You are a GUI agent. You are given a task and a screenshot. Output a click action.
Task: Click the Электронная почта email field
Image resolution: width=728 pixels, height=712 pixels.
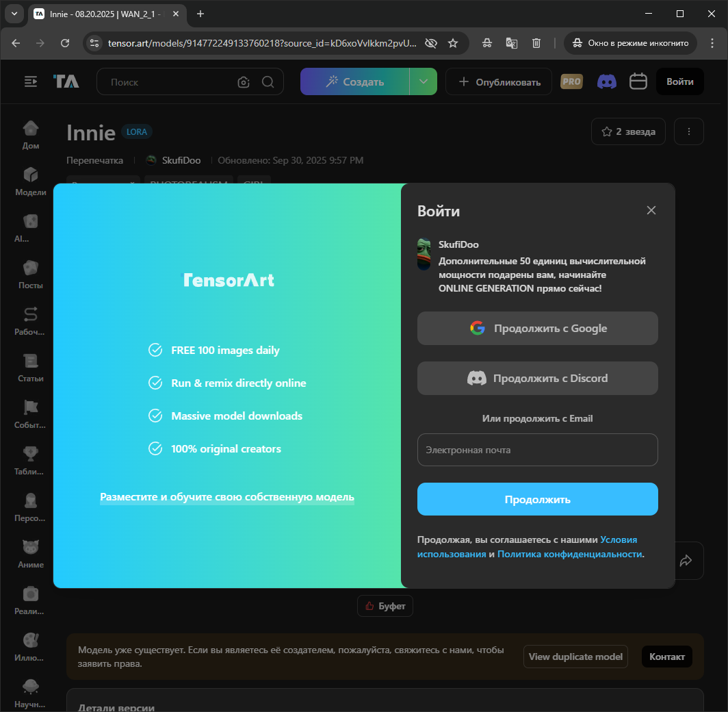[537, 450]
